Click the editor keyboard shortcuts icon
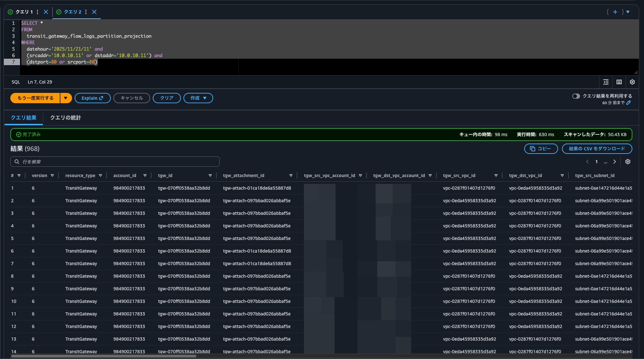The height and width of the screenshot is (359, 644). pyautogui.click(x=619, y=82)
